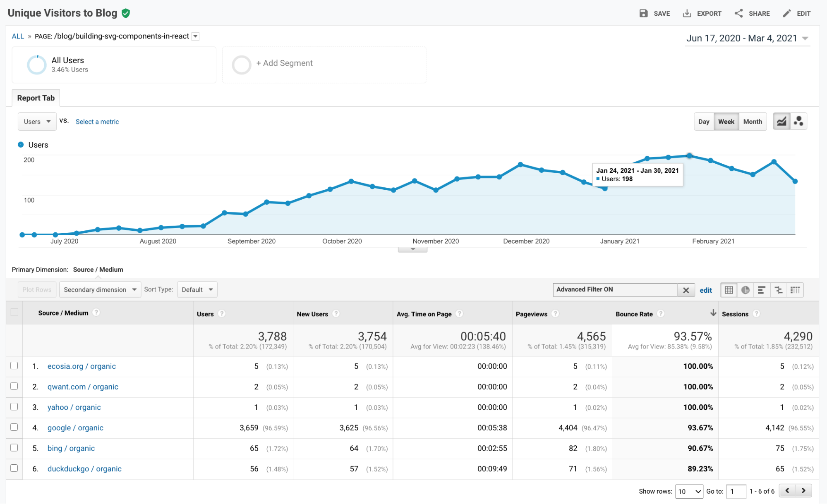
Task: Click the Edit pencil icon
Action: 786,13
